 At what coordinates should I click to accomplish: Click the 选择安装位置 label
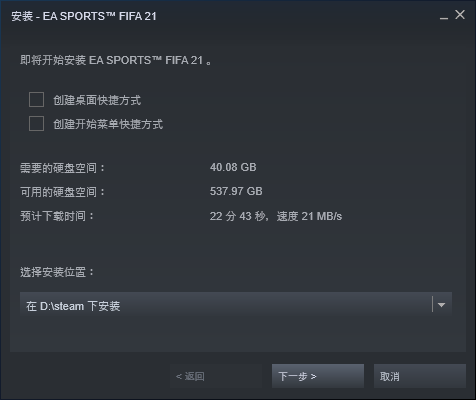point(57,272)
